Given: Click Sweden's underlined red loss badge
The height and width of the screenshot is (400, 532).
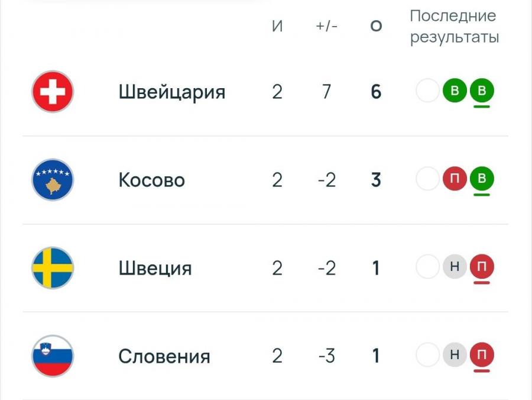Looking at the screenshot, I should [482, 266].
